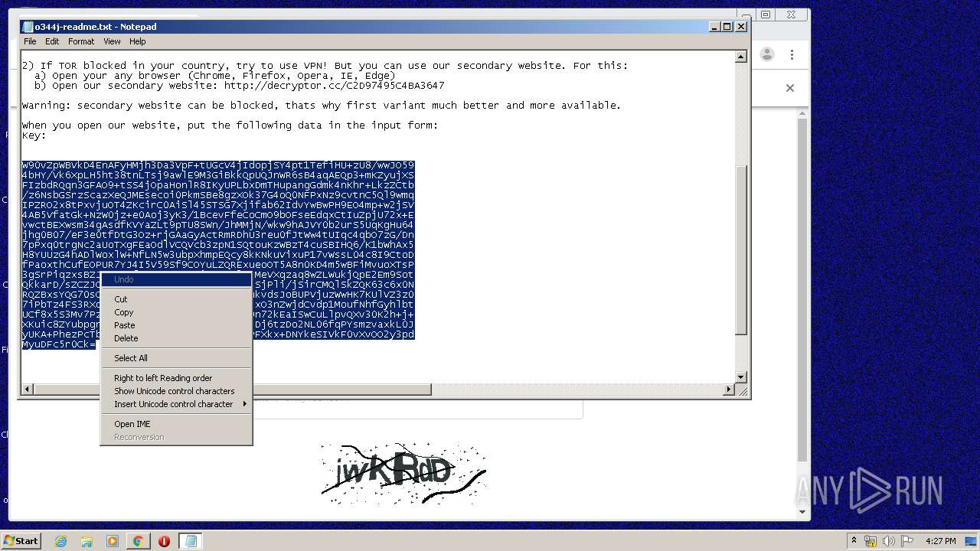Click browser page scrollbar up arrow

tap(802, 115)
